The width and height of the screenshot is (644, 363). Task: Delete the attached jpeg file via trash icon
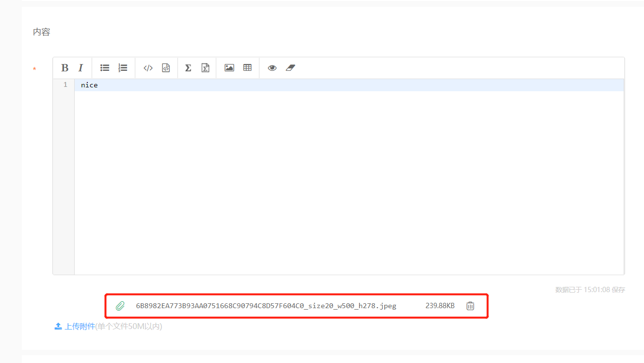[x=470, y=306]
